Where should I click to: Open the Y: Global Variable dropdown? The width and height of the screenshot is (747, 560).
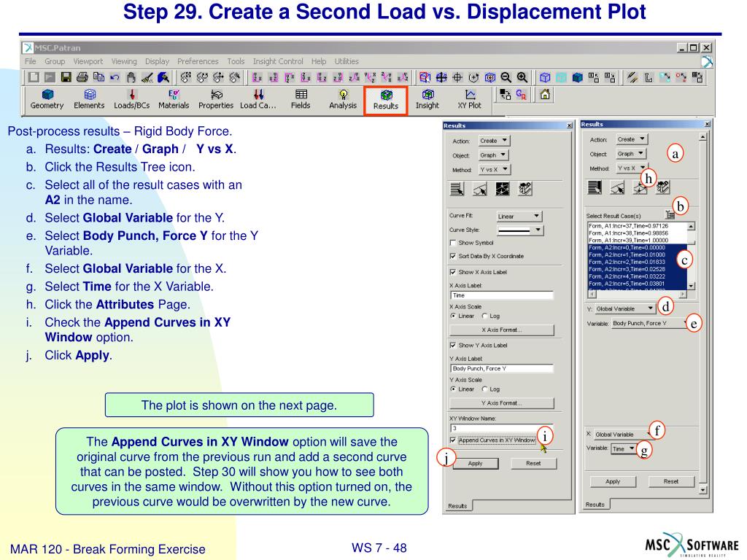pyautogui.click(x=624, y=308)
